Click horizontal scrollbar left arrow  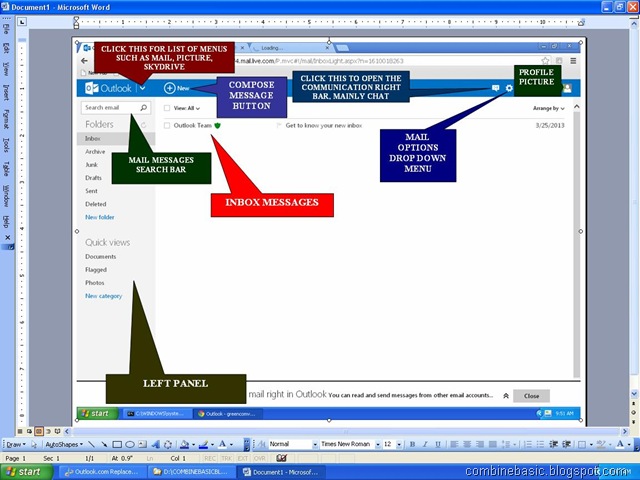67,431
